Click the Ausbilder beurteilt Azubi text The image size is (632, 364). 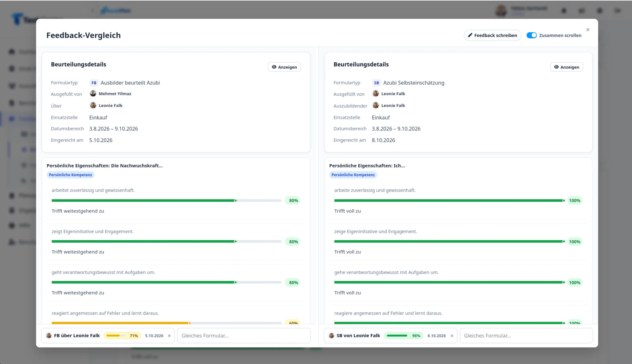(130, 83)
